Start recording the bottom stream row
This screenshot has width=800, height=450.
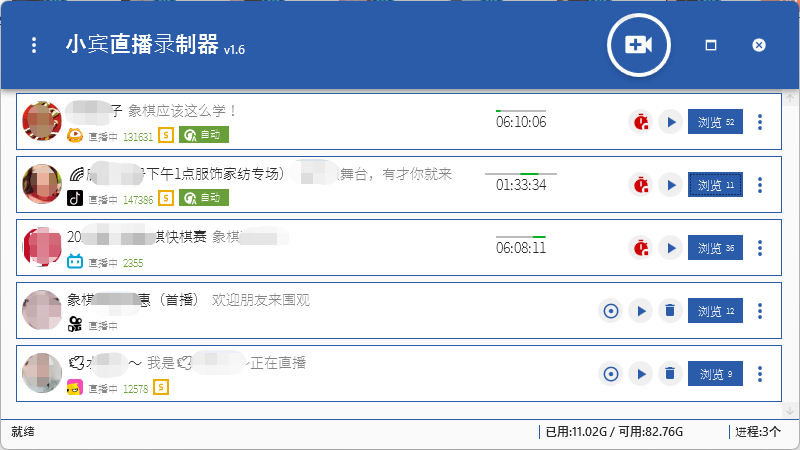click(610, 374)
